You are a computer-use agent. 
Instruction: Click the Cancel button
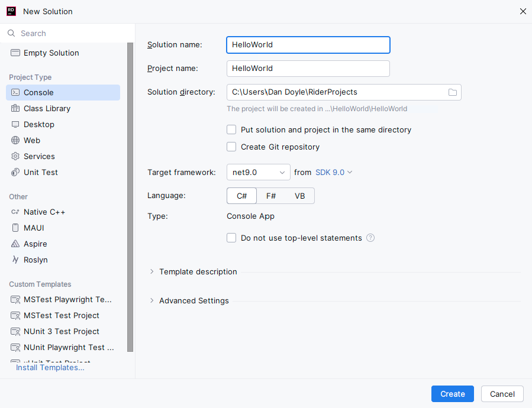point(502,394)
